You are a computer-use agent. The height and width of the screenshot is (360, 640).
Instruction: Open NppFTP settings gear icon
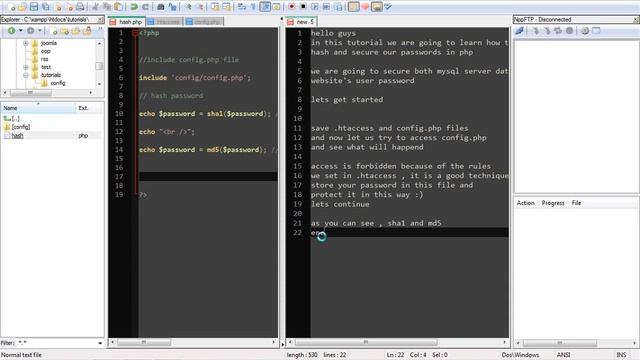(x=584, y=31)
